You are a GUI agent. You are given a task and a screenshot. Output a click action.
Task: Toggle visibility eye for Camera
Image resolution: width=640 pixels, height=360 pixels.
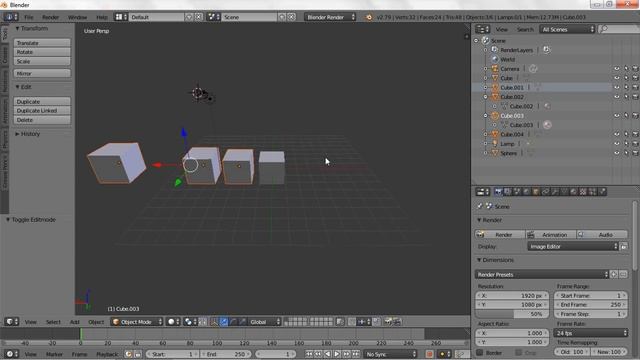pos(617,69)
